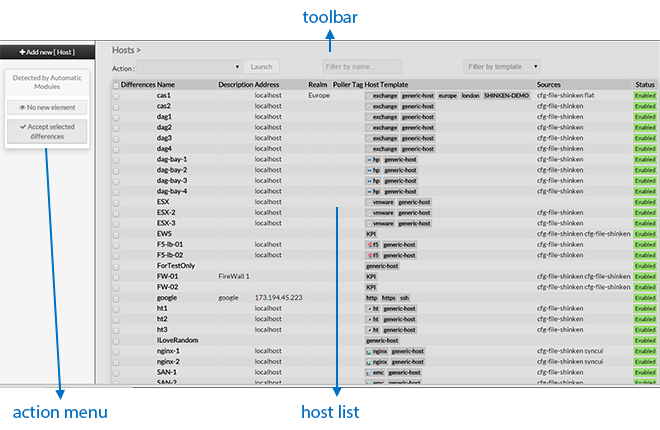
Task: Click the vmware template tag on ESX row
Action: coord(382,201)
